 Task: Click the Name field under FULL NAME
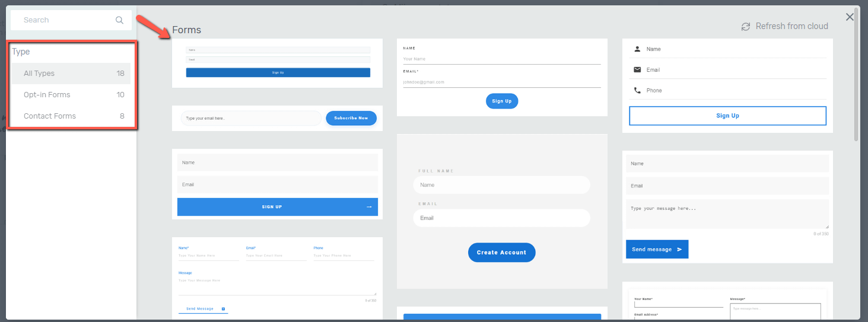coord(502,185)
